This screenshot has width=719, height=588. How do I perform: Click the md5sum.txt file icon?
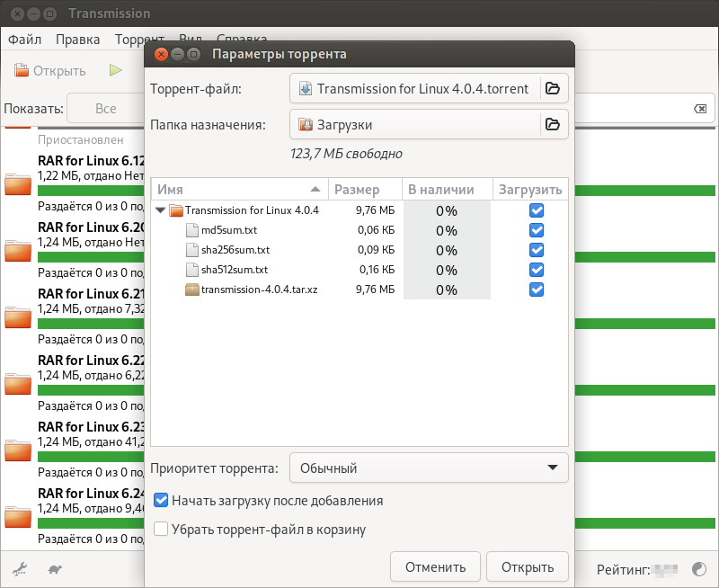pyautogui.click(x=192, y=230)
